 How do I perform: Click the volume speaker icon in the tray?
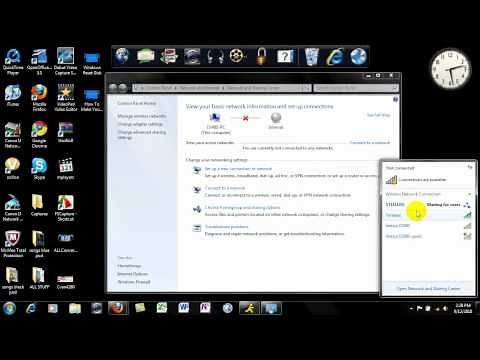pos(445,309)
